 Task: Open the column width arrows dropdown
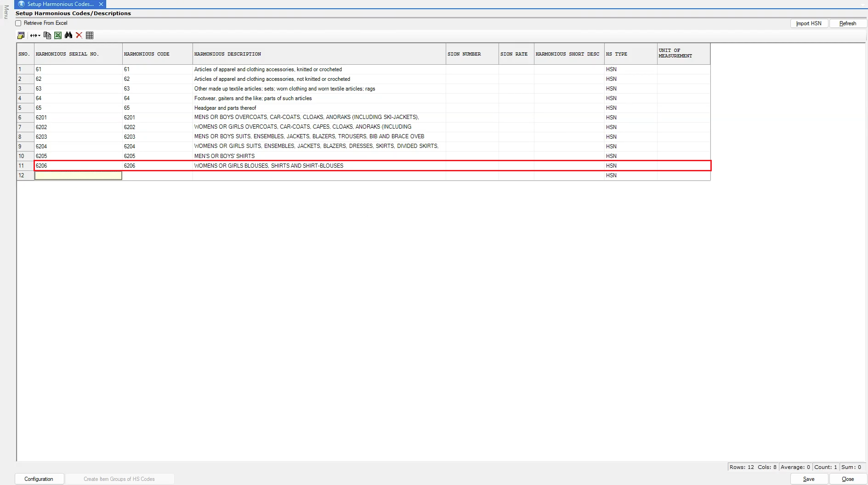point(35,35)
